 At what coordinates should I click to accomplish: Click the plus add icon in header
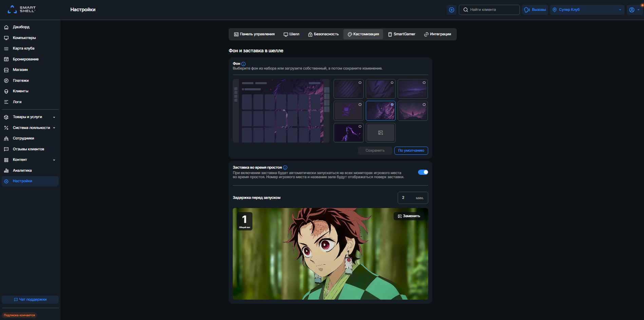point(452,10)
